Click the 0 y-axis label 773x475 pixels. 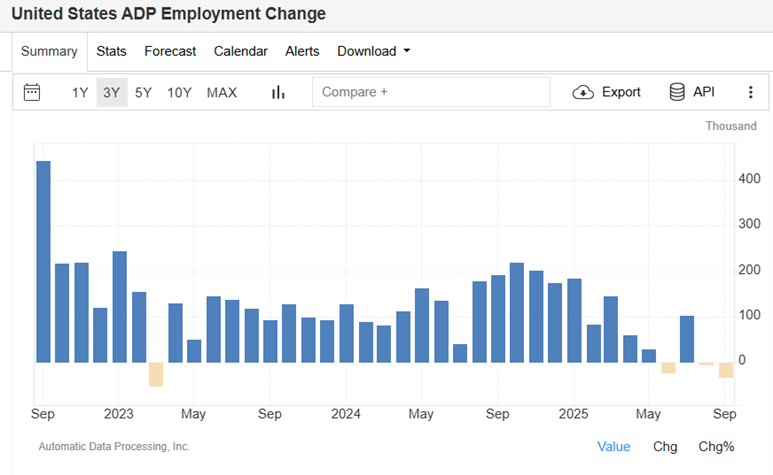click(742, 360)
